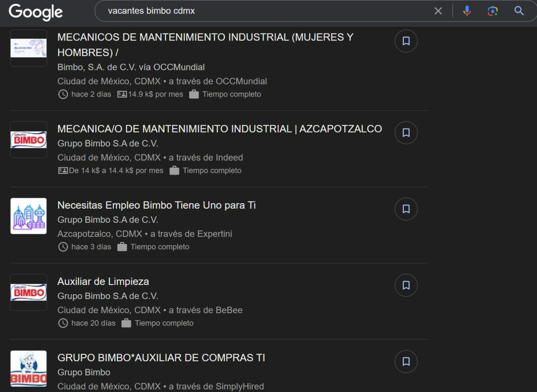Open 'Necesitas Empleo Bimbo Tiene Uno para Ti'
Image resolution: width=537 pixels, height=392 pixels.
tap(157, 205)
